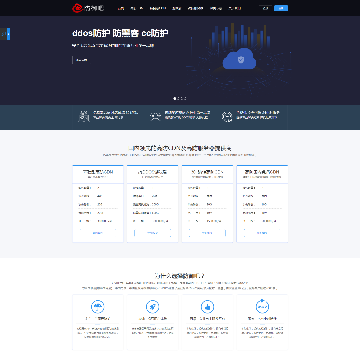Open the first navigation menu item after logo

coord(121,8)
